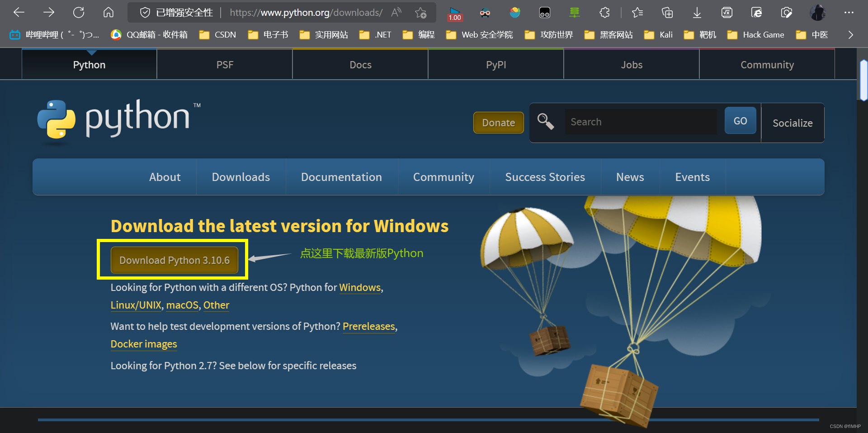Open the Kali bookmarks folder

(x=659, y=35)
